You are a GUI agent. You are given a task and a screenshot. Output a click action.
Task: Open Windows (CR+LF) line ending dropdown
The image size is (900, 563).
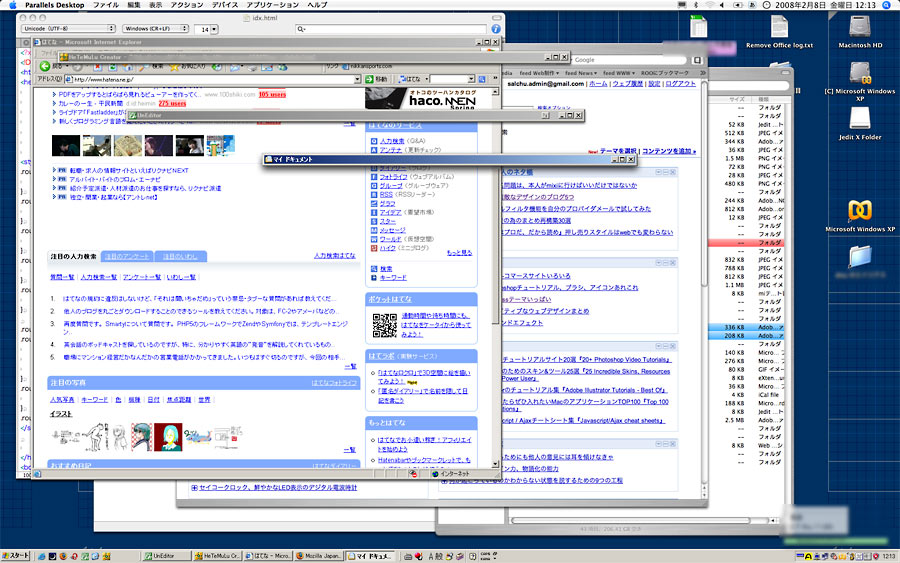[x=156, y=29]
